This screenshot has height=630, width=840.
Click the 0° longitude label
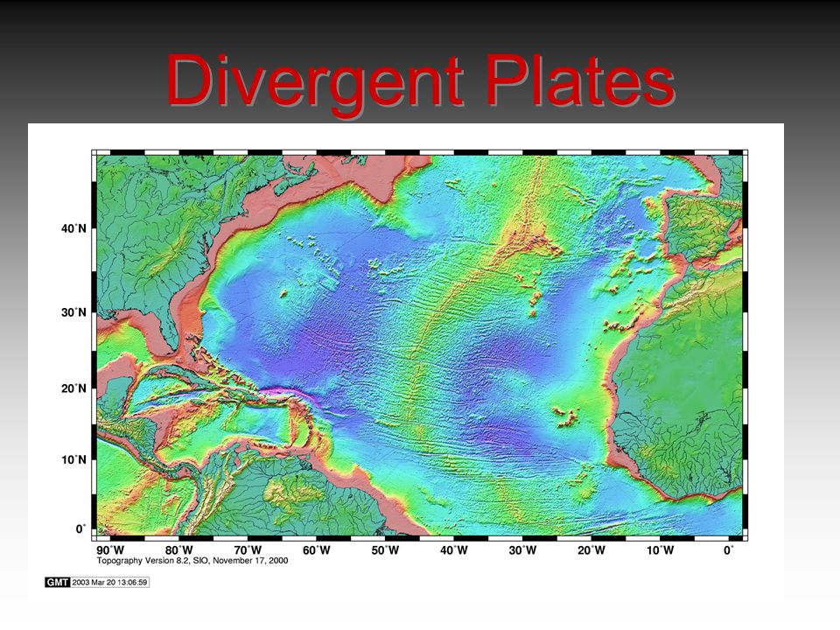pyautogui.click(x=729, y=550)
